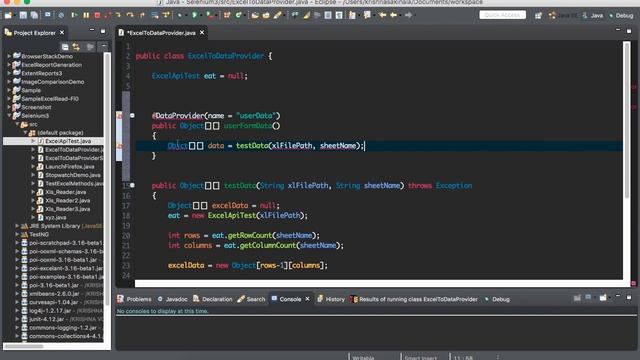Click the Step Into debug icon
The width and height of the screenshot is (640, 360).
tap(119, 15)
